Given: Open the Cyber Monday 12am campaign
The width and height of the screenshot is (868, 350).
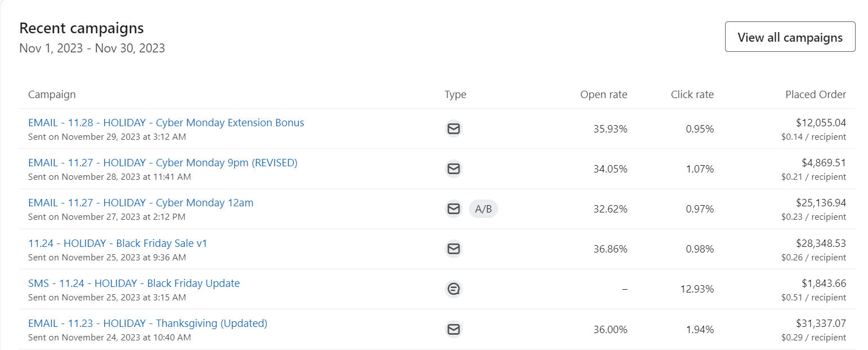Looking at the screenshot, I should (x=141, y=203).
